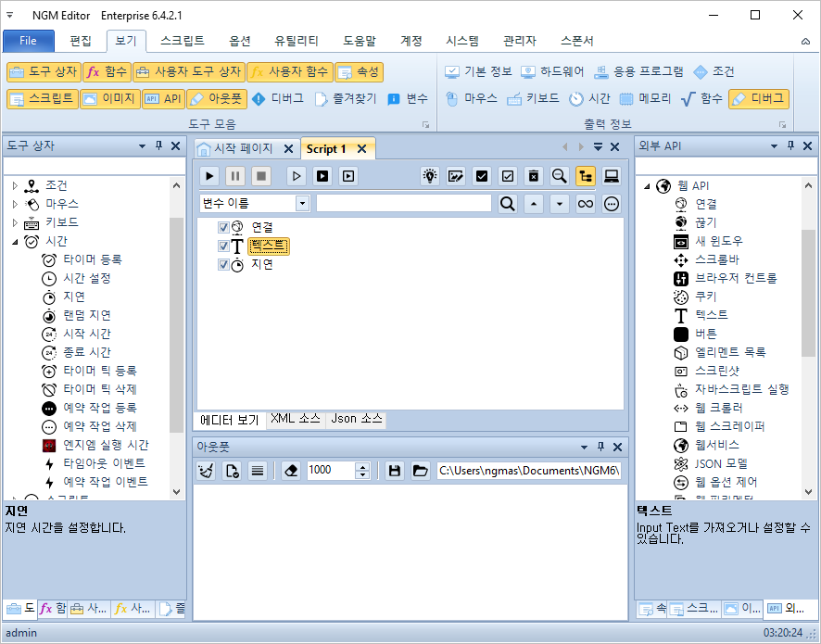This screenshot has width=821, height=644.
Task: Expand the 키보드 tree node
Action: click(x=15, y=222)
